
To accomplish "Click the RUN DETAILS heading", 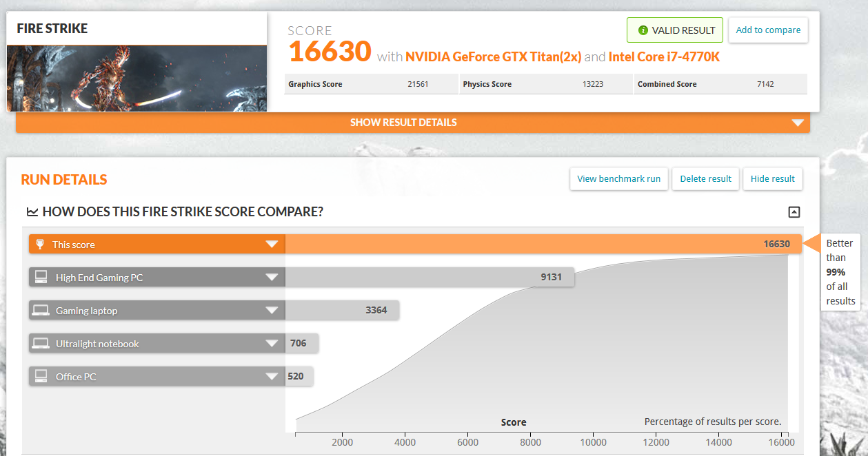I will pos(64,180).
